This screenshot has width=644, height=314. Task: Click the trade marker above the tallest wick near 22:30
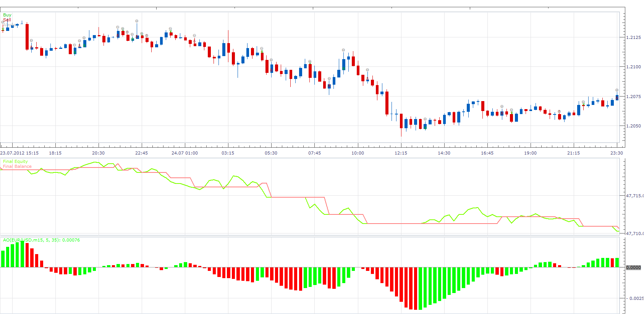point(137,21)
